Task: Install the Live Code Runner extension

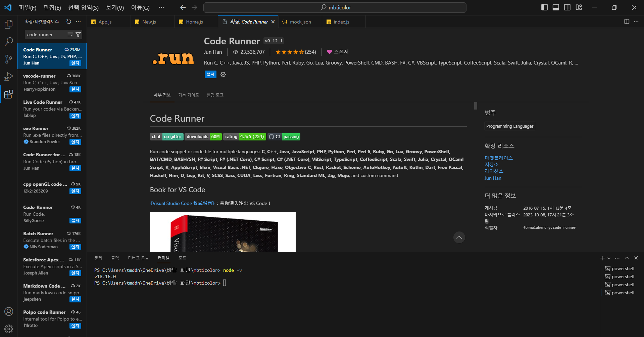Action: point(75,116)
